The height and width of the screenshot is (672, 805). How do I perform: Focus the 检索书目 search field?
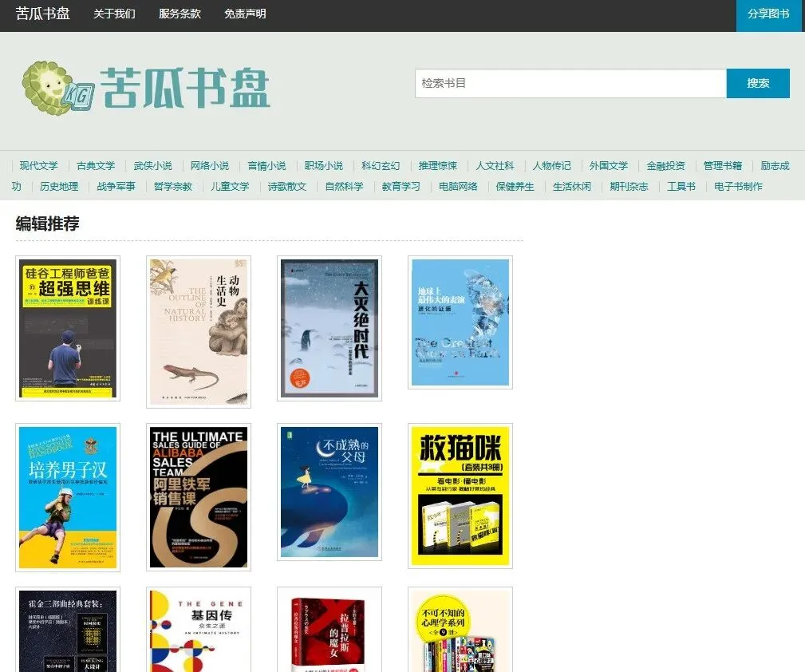tap(570, 83)
